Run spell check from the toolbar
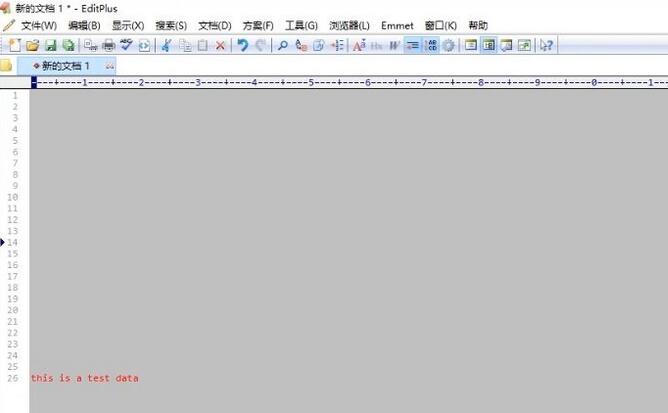Image resolution: width=668 pixels, height=413 pixels. point(126,45)
